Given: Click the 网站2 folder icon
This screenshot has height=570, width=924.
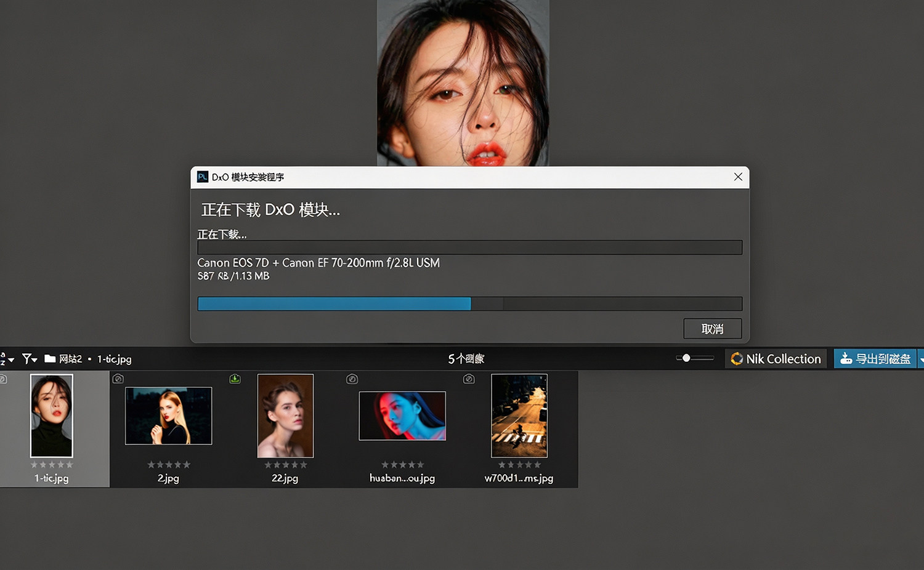Looking at the screenshot, I should [x=50, y=359].
